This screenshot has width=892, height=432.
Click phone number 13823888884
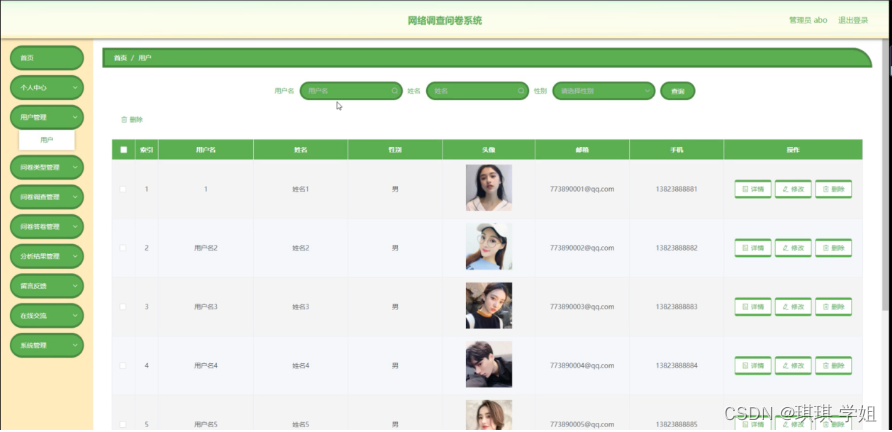(x=676, y=365)
